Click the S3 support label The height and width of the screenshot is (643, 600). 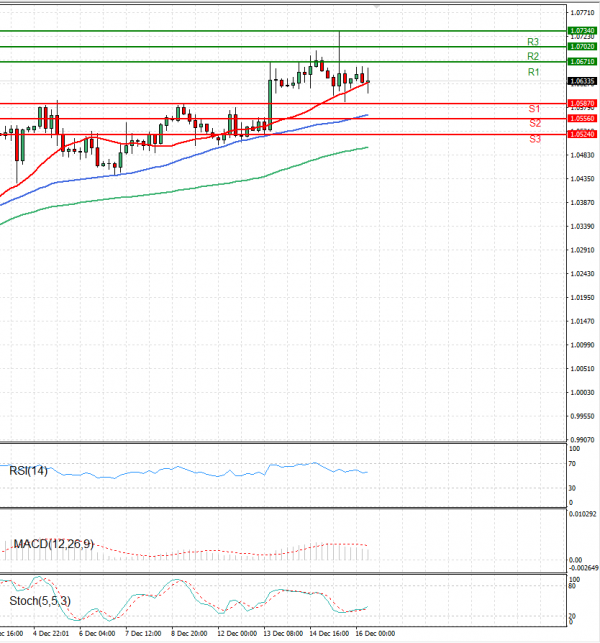[x=535, y=139]
